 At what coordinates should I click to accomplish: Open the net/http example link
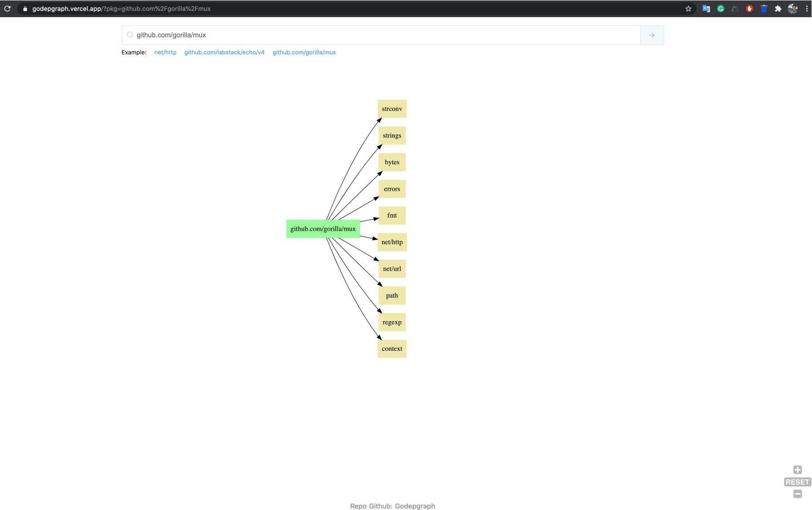[165, 52]
